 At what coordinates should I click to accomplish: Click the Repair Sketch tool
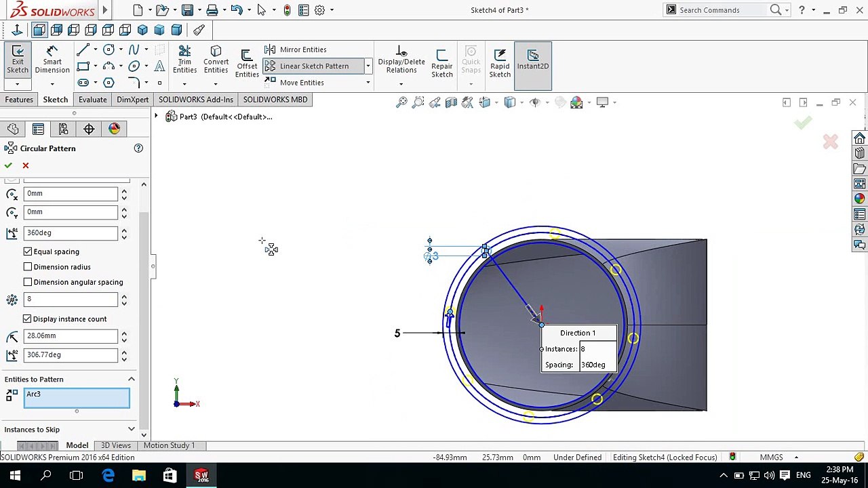[441, 64]
